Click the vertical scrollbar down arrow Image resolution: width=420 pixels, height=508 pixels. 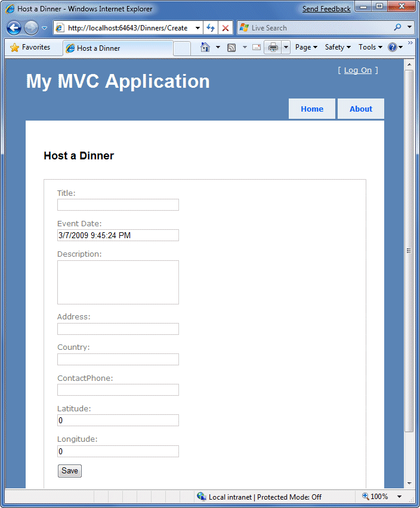pos(409,483)
